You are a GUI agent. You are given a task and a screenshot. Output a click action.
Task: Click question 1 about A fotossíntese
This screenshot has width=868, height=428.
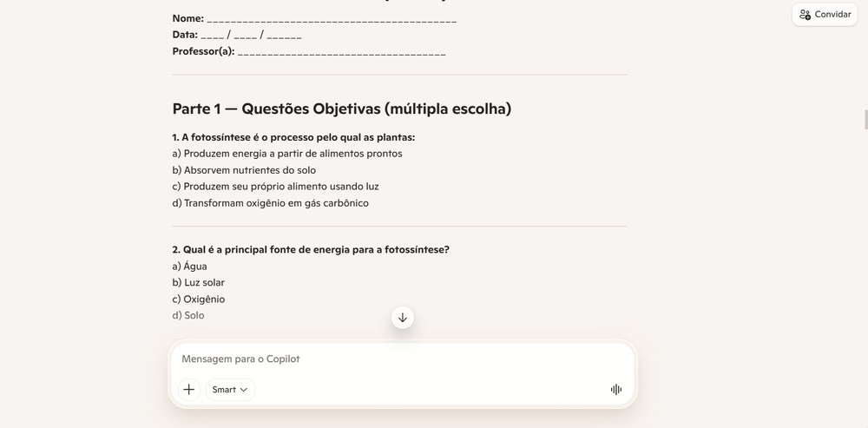pos(293,137)
